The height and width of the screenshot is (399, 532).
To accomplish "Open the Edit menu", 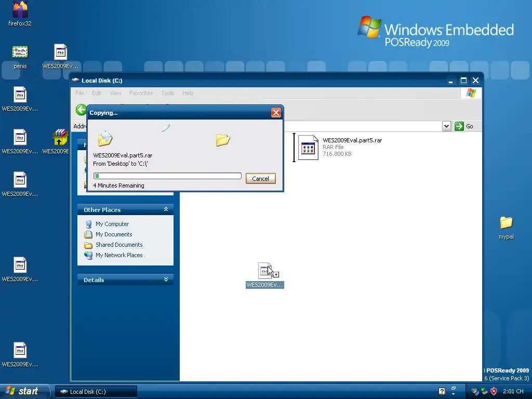I will pos(97,93).
